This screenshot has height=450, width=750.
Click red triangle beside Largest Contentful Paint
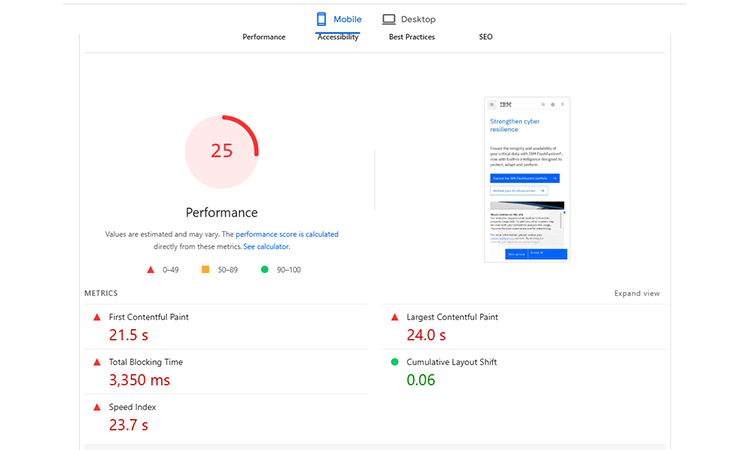[394, 317]
